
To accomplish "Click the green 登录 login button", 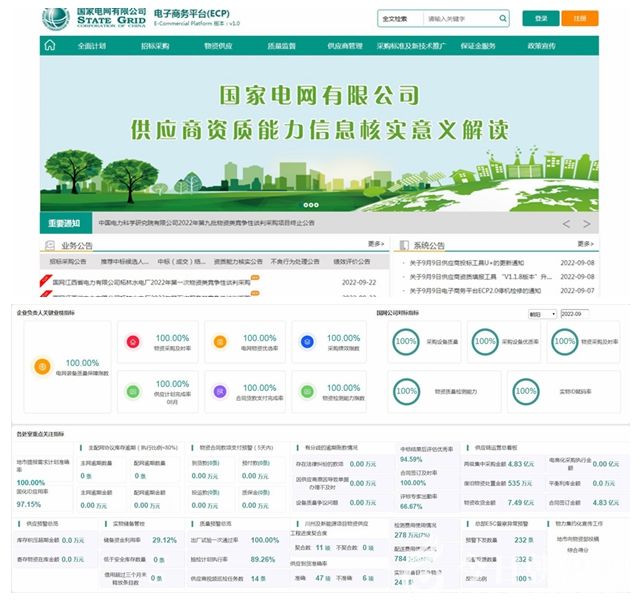I will pos(541,18).
